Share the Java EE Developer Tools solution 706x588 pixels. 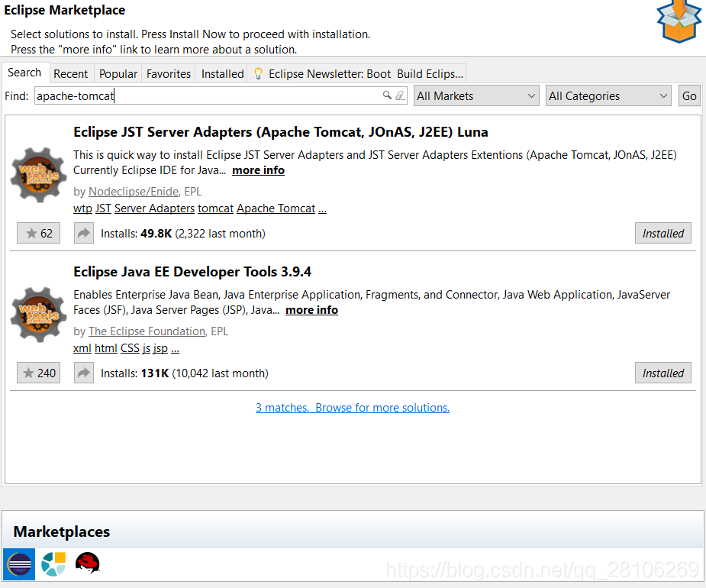point(84,373)
